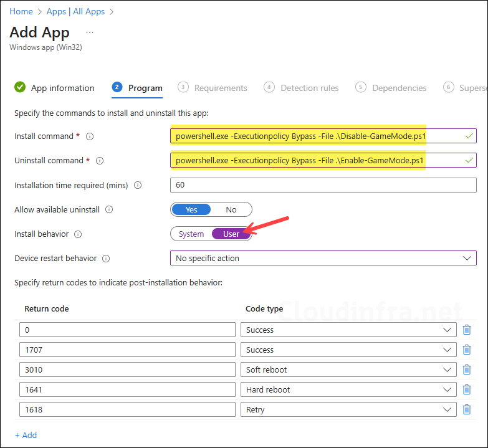488x448 pixels.
Task: Open the Device restart behavior dropdown
Action: click(x=323, y=258)
